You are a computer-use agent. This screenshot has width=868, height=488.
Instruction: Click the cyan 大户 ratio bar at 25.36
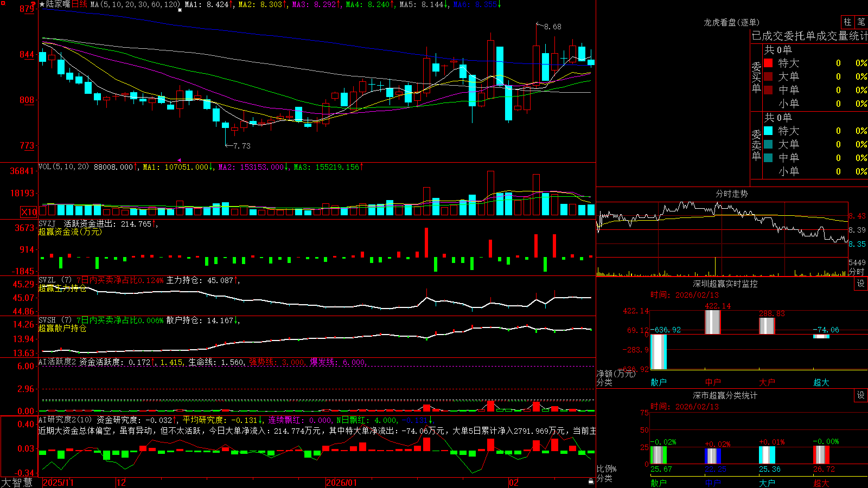767,455
